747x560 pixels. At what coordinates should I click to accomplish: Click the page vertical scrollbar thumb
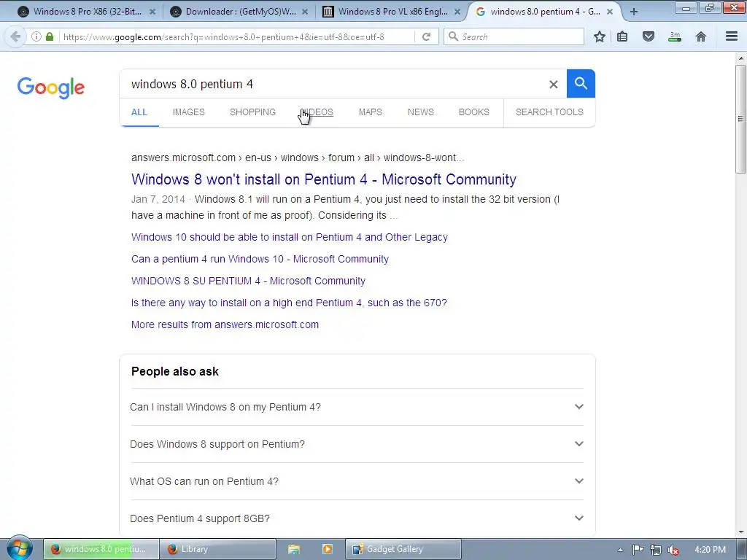coord(740,119)
